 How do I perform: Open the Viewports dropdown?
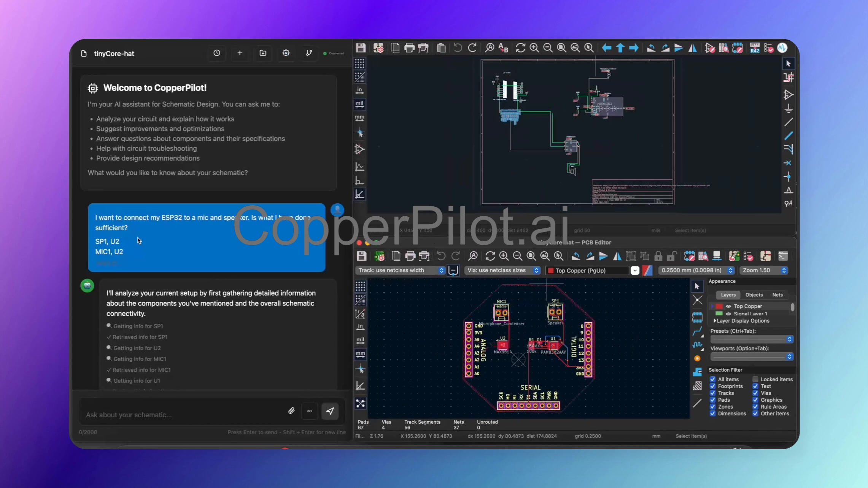pyautogui.click(x=751, y=356)
